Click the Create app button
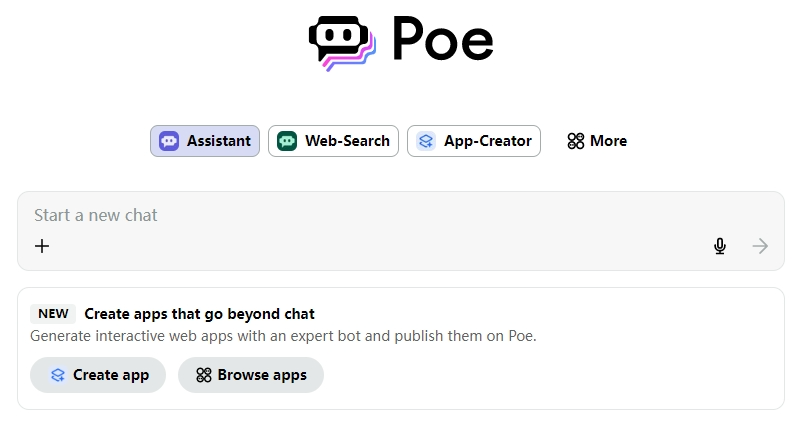 [98, 375]
